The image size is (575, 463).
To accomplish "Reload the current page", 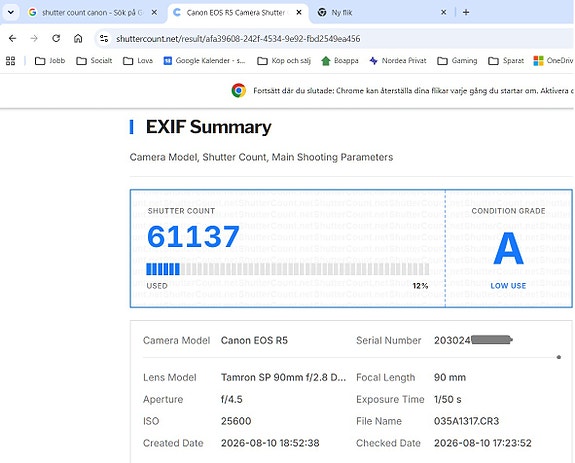I will 56,38.
